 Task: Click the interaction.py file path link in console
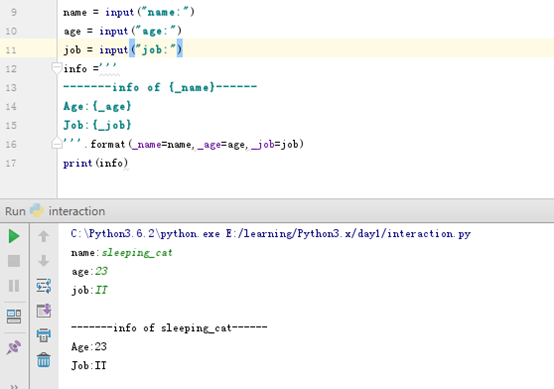[348, 234]
